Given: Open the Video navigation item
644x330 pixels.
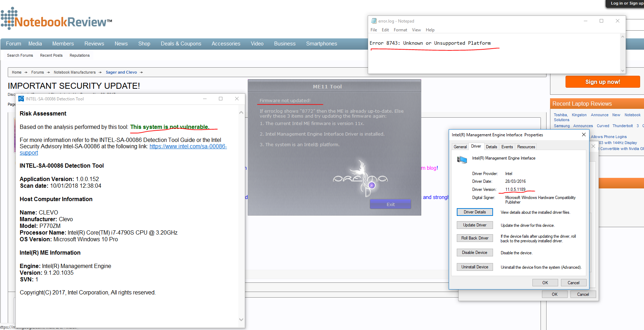Looking at the screenshot, I should click(x=257, y=44).
